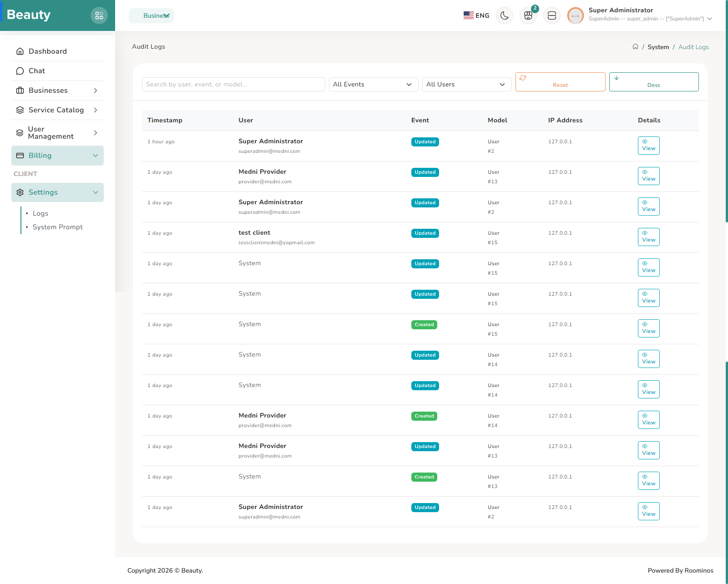Image resolution: width=728 pixels, height=584 pixels.
Task: Select the Dashboard icon in the sidebar
Action: coord(20,51)
